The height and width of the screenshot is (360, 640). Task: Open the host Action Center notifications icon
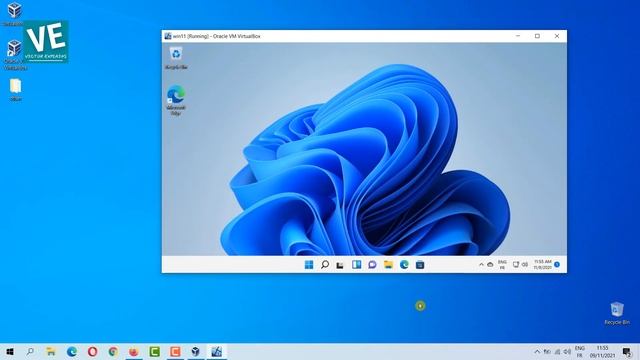pyautogui.click(x=627, y=352)
